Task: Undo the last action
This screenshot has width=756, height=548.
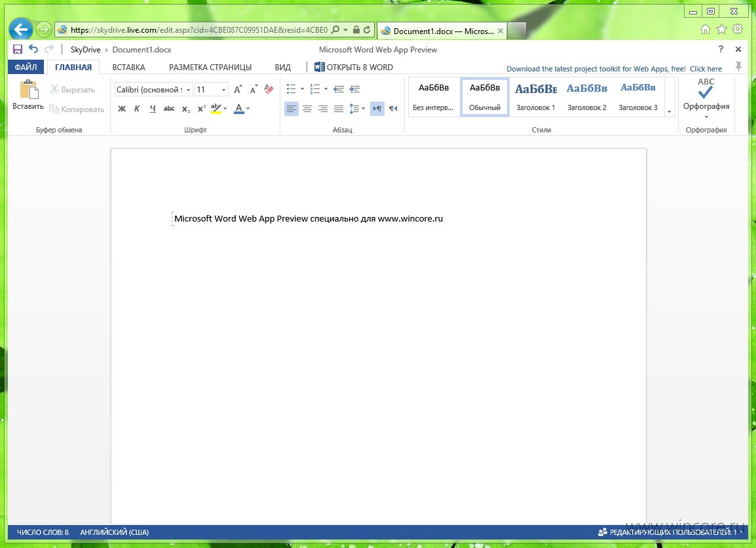Action: 33,49
